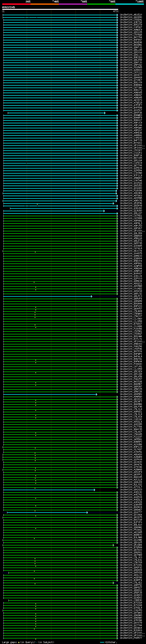
Task: Select label UniRef100_P16096
Action: point(131,191)
